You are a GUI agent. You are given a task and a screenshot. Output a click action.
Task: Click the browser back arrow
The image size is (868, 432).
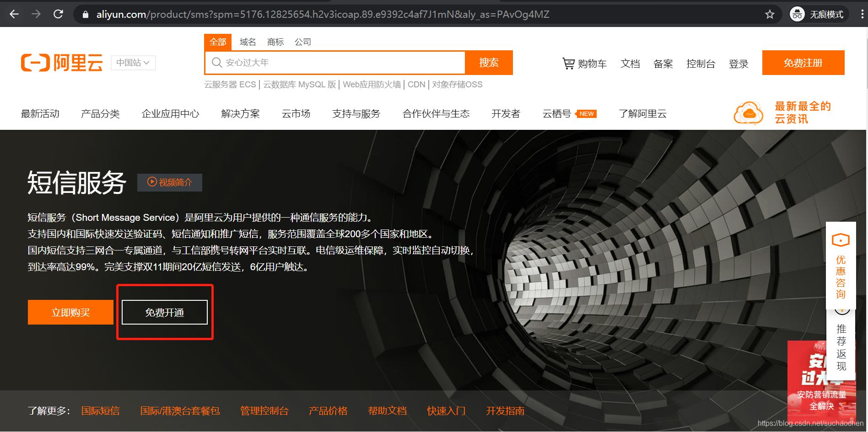(14, 14)
